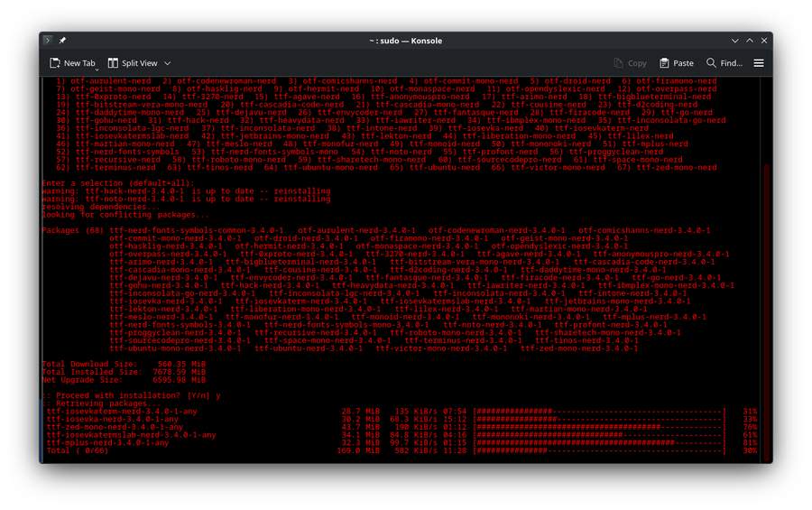Click the '67) ttf-zed-mono-nerd' list entry
The image size is (812, 510).
click(x=667, y=167)
